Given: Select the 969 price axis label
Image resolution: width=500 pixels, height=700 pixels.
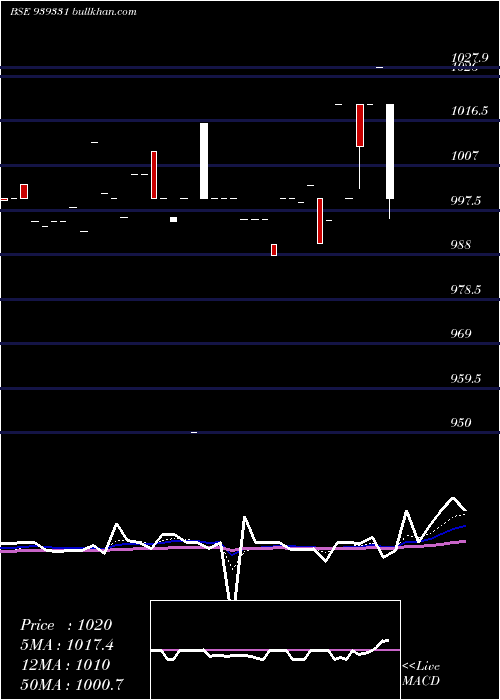Looking at the screenshot, I should (x=460, y=333).
